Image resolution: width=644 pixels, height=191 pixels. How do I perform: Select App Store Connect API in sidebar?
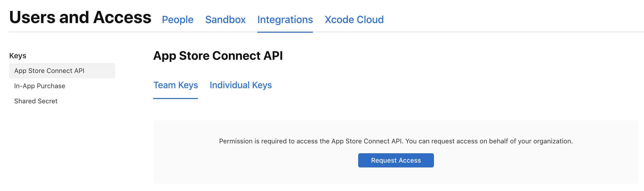62,71
